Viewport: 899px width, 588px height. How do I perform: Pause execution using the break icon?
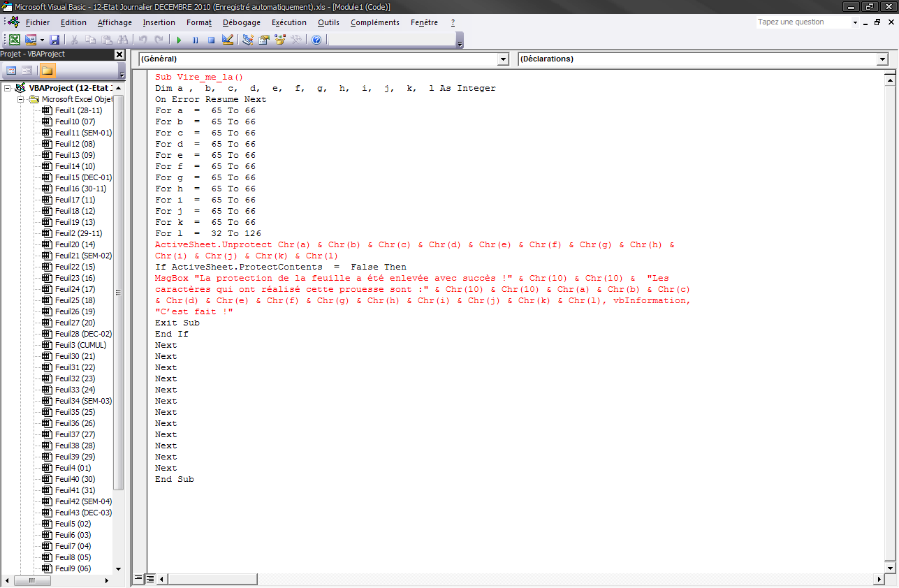(x=195, y=40)
